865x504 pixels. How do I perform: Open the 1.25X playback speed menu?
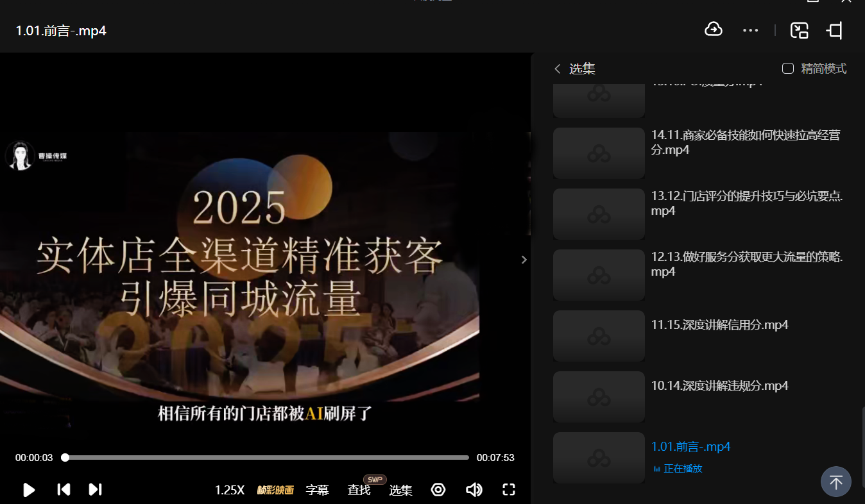tap(229, 490)
